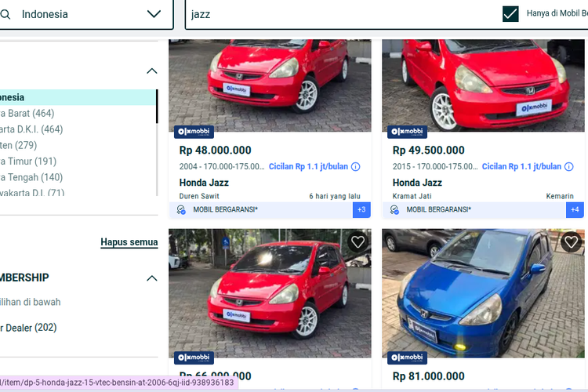The width and height of the screenshot is (588, 392).
Task: Filter by D.K.I. region (464)
Action: pyautogui.click(x=31, y=129)
